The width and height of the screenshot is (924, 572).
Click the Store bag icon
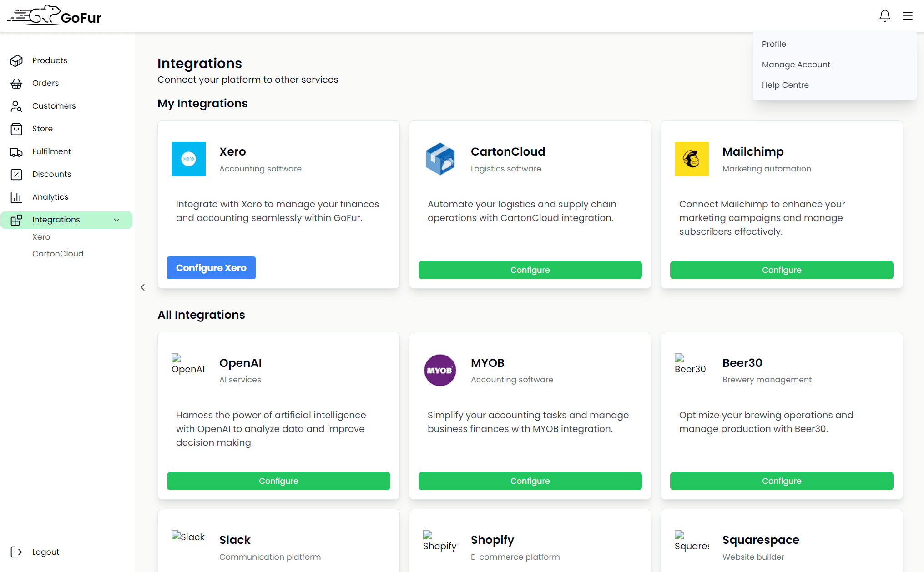tap(16, 129)
